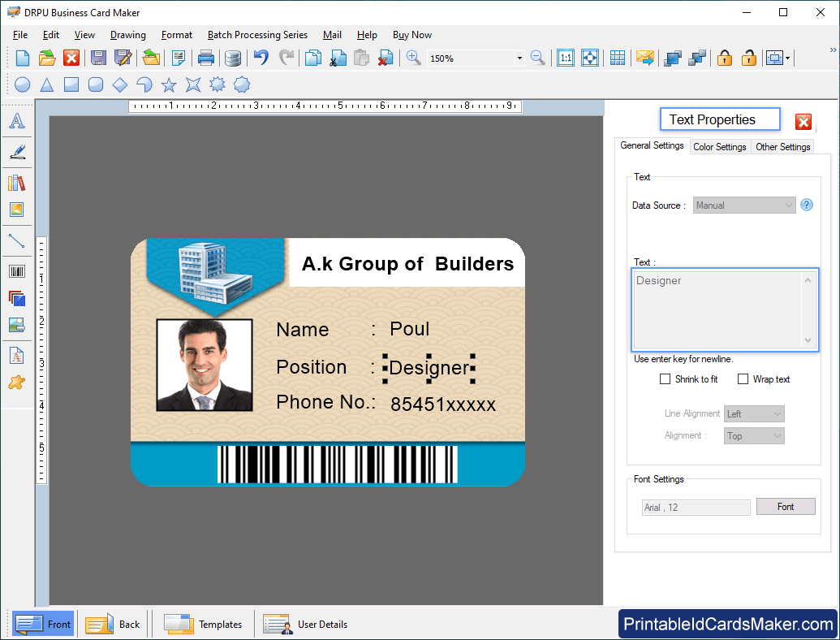840x640 pixels.
Task: Select the five-point star shape
Action: tap(169, 84)
